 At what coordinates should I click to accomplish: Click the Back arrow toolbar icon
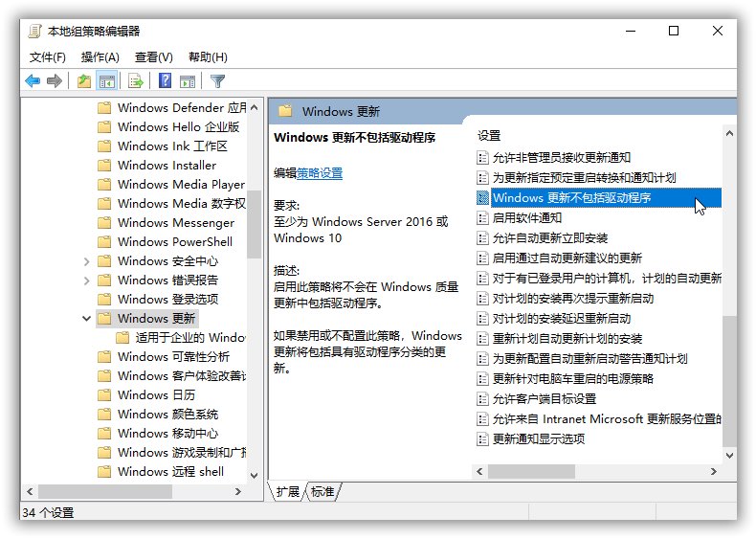pos(33,81)
